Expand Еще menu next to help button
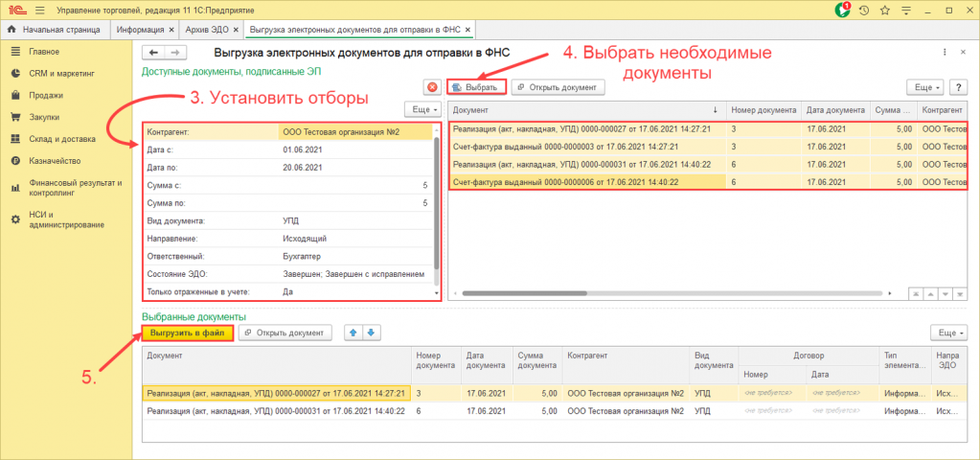 (x=925, y=87)
